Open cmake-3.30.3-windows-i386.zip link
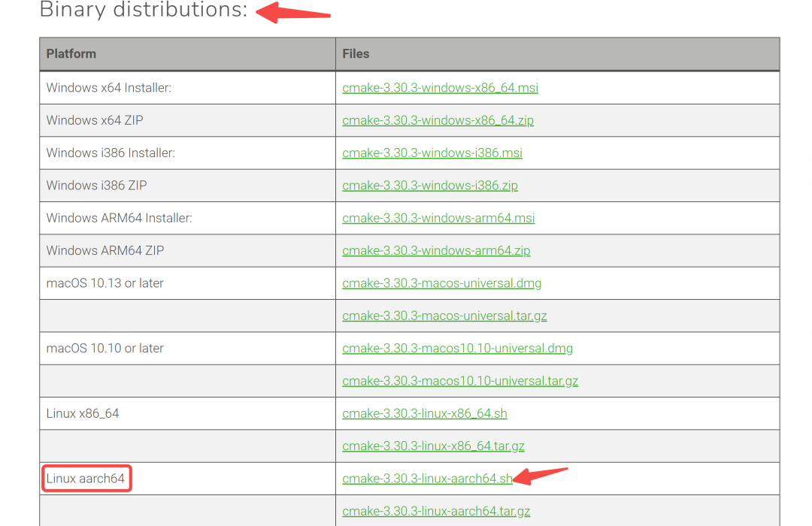812x526 pixels. pyautogui.click(x=430, y=186)
